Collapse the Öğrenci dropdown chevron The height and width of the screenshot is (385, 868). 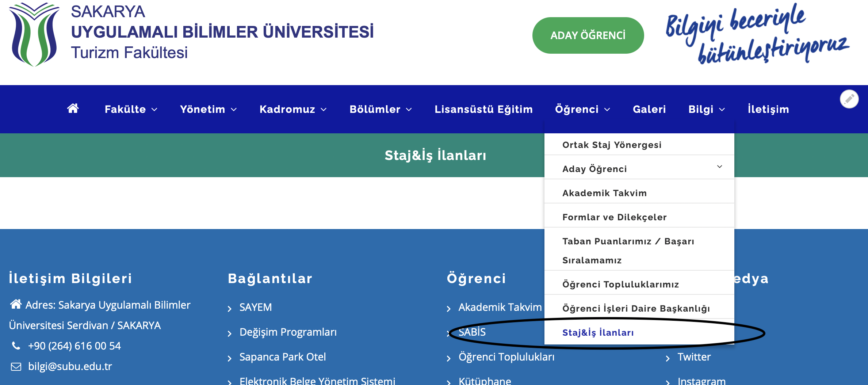pos(607,110)
